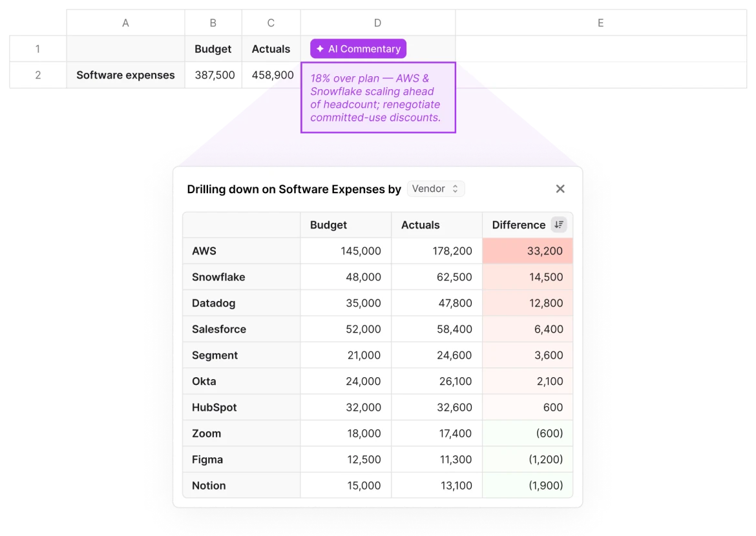
Task: Select column B header
Action: (x=213, y=23)
